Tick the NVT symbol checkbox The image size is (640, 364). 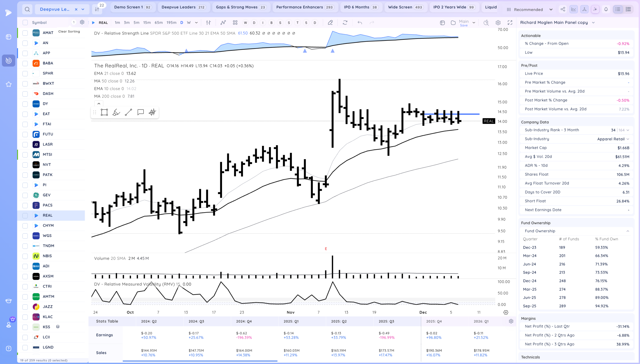tap(25, 165)
